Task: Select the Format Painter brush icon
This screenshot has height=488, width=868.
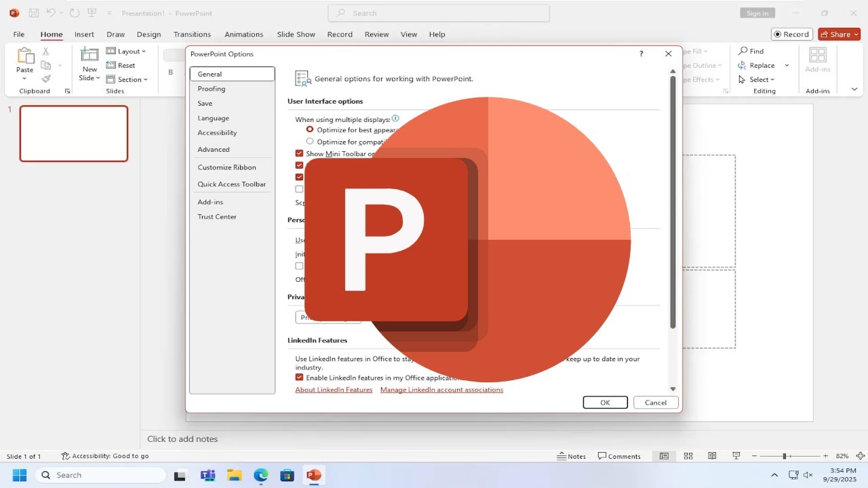Action: (46, 79)
